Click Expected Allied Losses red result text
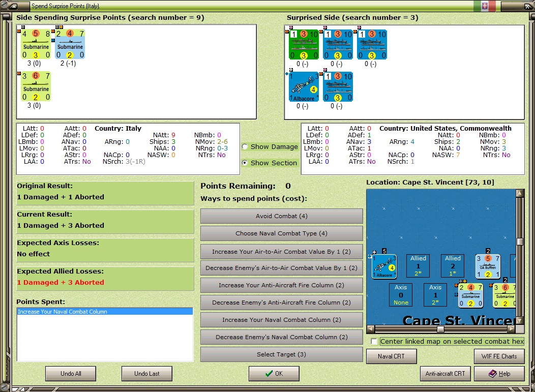Image resolution: width=535 pixels, height=392 pixels. (x=61, y=282)
